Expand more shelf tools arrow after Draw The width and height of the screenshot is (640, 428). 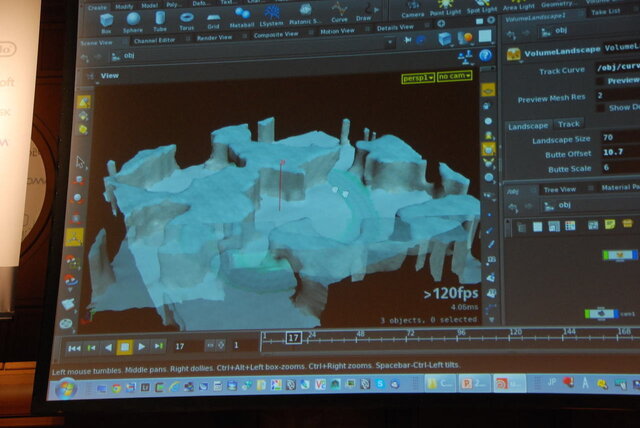coord(376,10)
